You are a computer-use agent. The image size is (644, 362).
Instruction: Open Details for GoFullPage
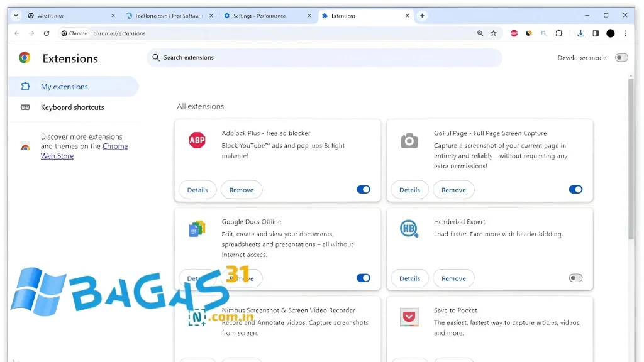(x=409, y=190)
